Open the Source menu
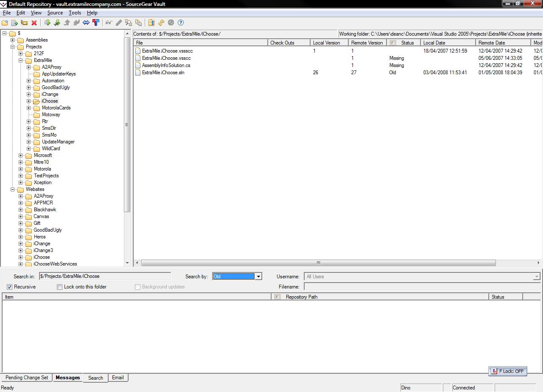The width and height of the screenshot is (543, 392). 55,13
